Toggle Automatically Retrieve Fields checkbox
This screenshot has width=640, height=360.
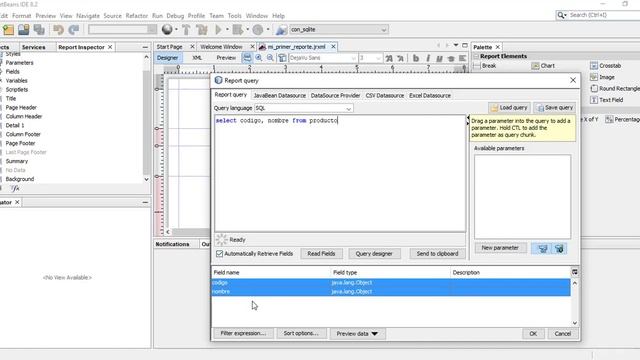[220, 253]
